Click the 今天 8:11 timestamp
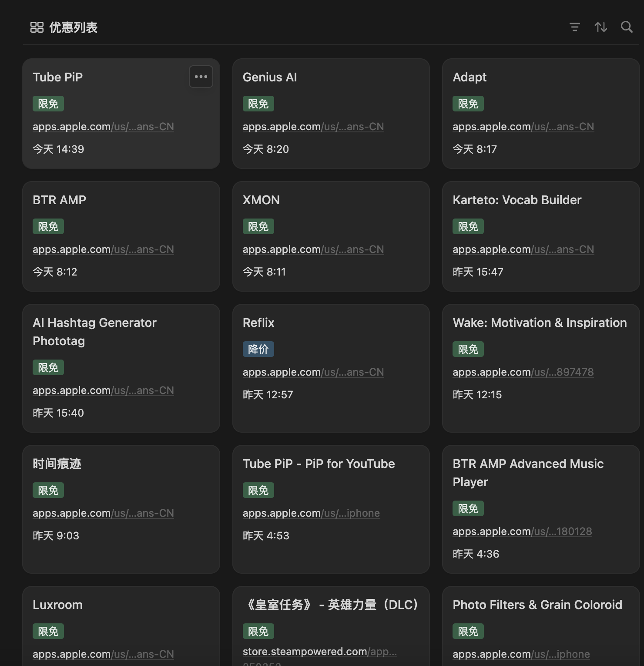The width and height of the screenshot is (644, 666). (265, 272)
